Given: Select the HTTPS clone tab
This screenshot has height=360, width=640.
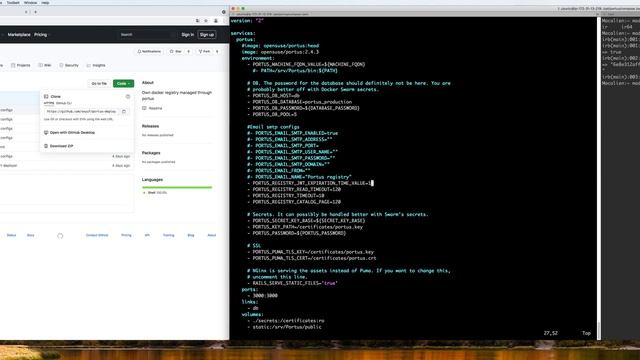Looking at the screenshot, I should (x=49, y=103).
